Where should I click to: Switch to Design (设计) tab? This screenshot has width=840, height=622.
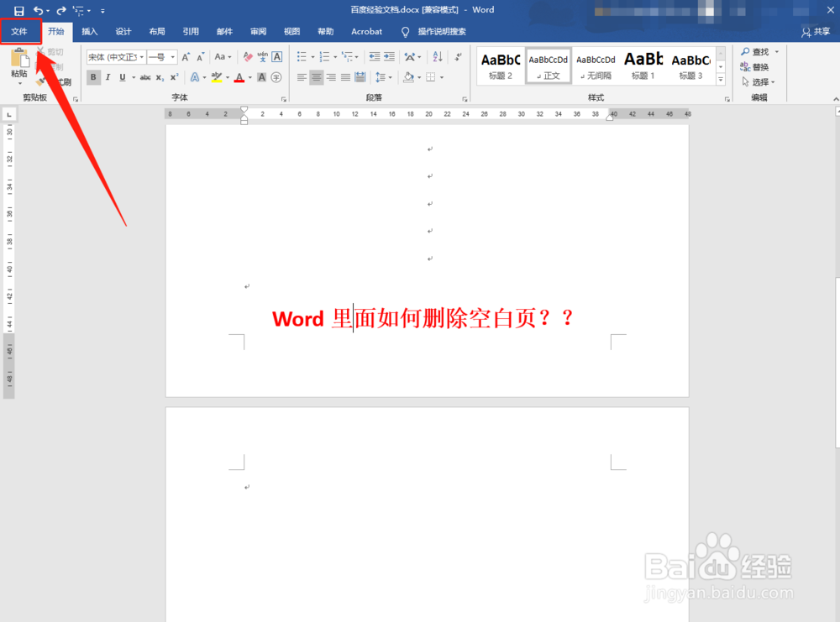pos(123,32)
